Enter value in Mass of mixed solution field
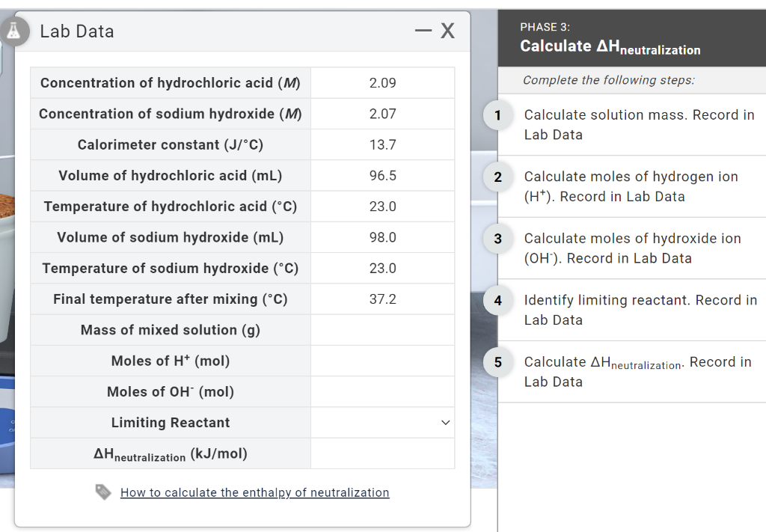 tap(382, 329)
